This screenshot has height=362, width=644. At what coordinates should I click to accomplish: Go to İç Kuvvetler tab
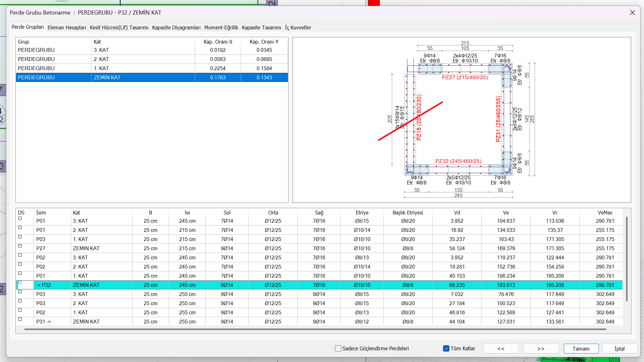point(298,27)
